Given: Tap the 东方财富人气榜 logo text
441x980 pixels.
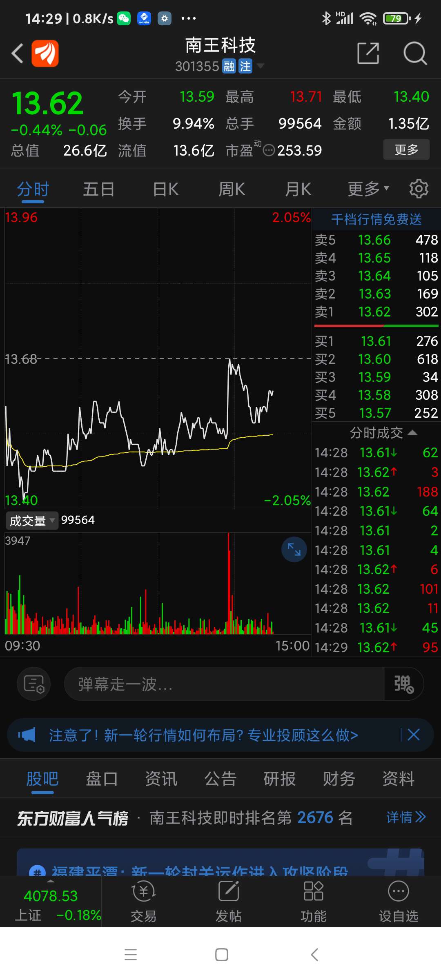Looking at the screenshot, I should tap(73, 818).
